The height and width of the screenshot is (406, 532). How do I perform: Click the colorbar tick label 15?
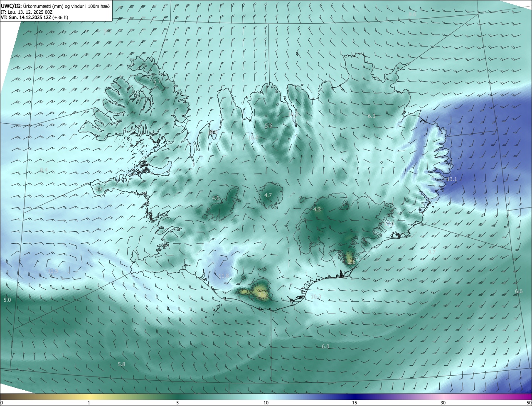355,403
